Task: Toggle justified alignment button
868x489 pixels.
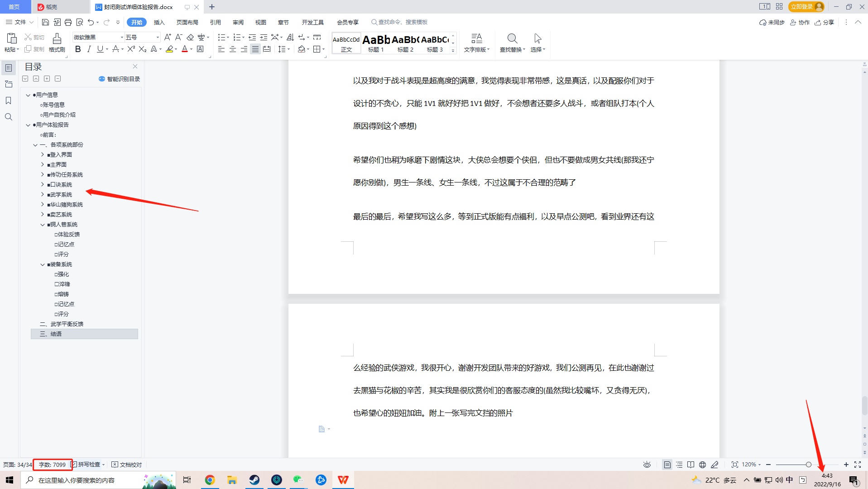Action: pyautogui.click(x=255, y=49)
